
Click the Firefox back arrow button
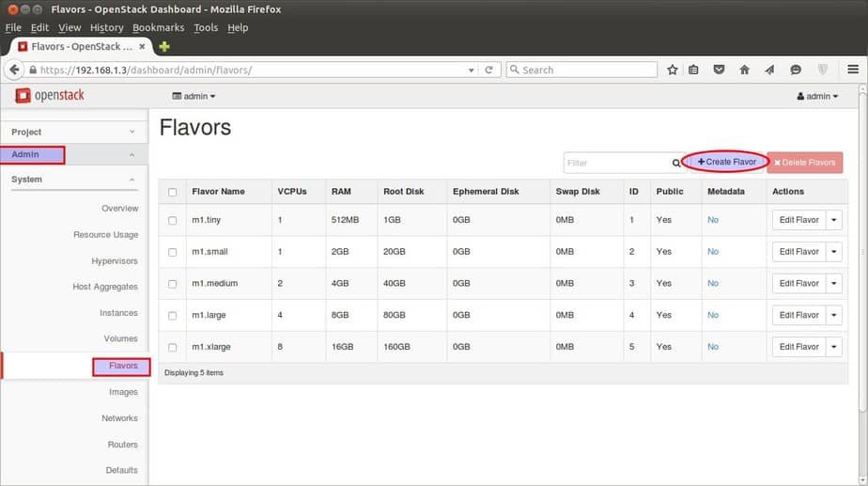(14, 70)
